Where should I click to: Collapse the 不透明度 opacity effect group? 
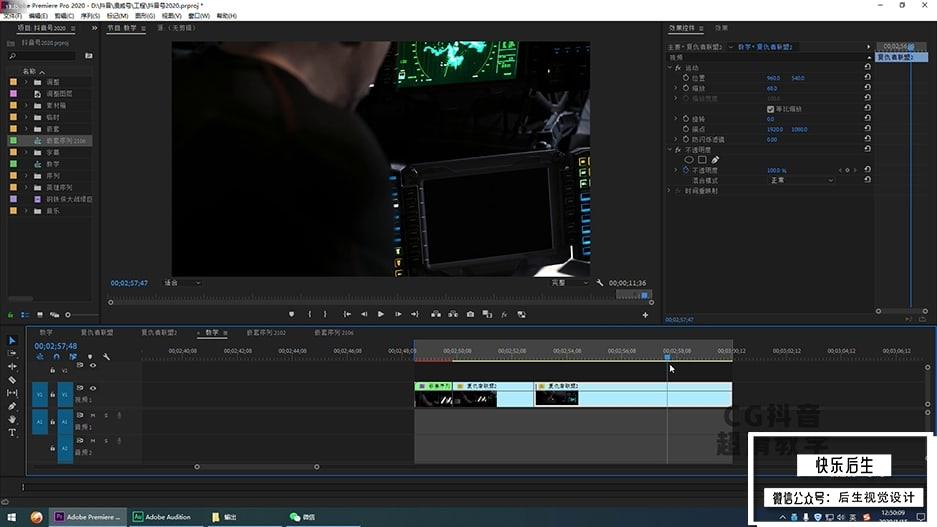point(670,149)
